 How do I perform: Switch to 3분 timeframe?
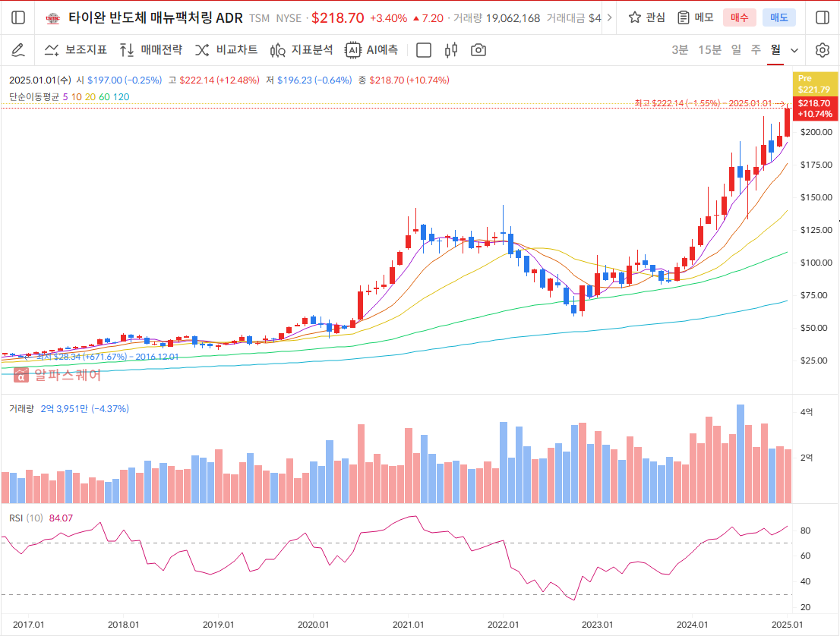point(680,50)
